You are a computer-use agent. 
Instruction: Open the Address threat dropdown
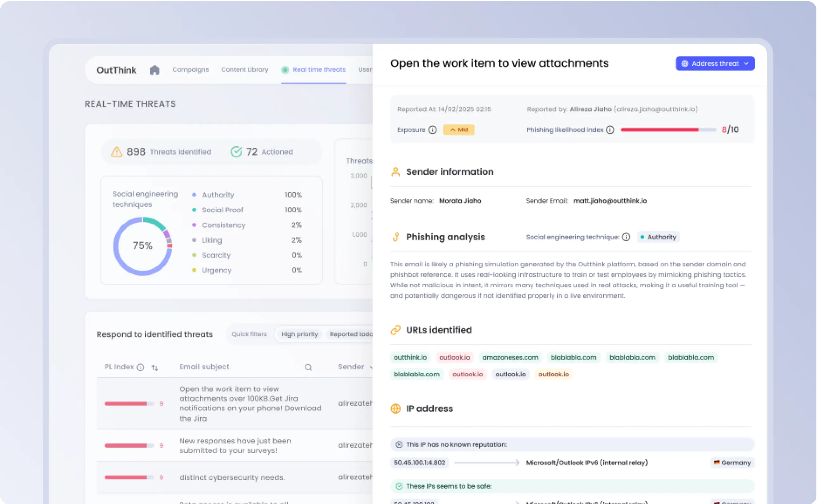click(x=715, y=64)
